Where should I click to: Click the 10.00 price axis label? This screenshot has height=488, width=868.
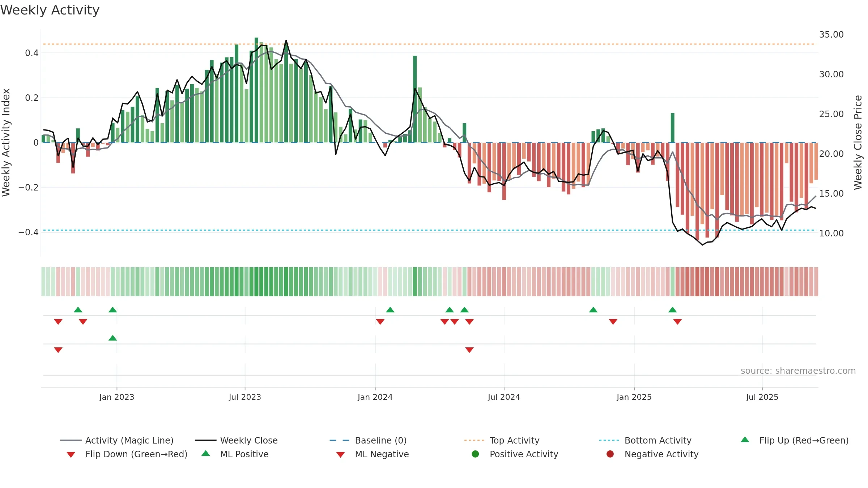[831, 234]
